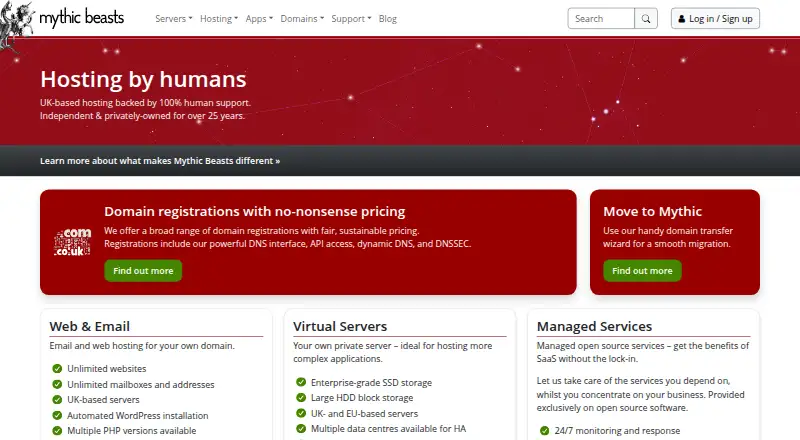Click the checkmark beside Unlimited websites
Screen dimensions: 800x440
click(57, 369)
